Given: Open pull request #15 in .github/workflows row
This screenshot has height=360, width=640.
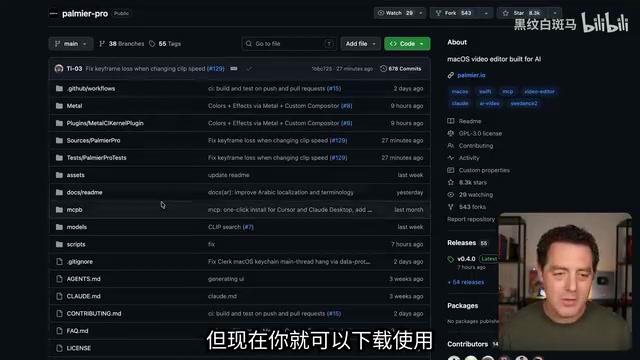Looking at the screenshot, I should [x=333, y=89].
